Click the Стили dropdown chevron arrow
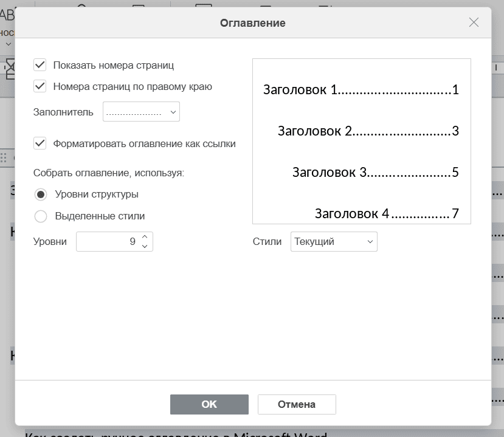 pyautogui.click(x=370, y=242)
